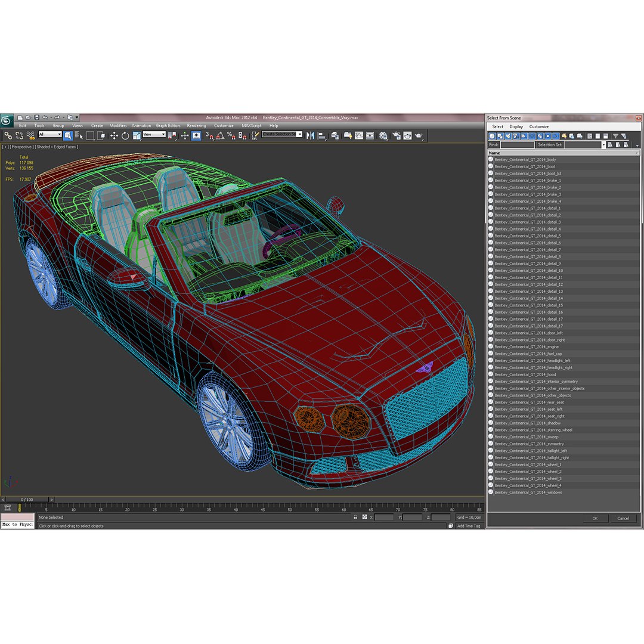Screen dimensions: 644x644
Task: Activate the Select and Move tool
Action: pyautogui.click(x=114, y=135)
